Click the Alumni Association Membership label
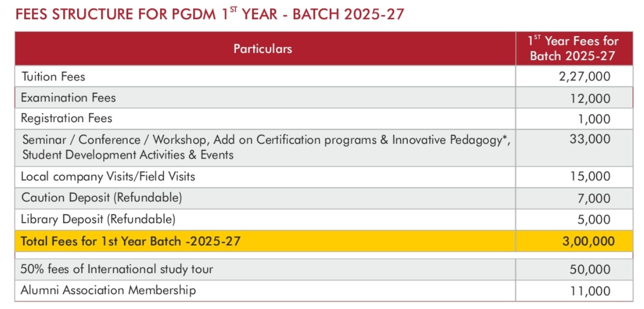Viewport: 644px width, 309px height. click(109, 290)
